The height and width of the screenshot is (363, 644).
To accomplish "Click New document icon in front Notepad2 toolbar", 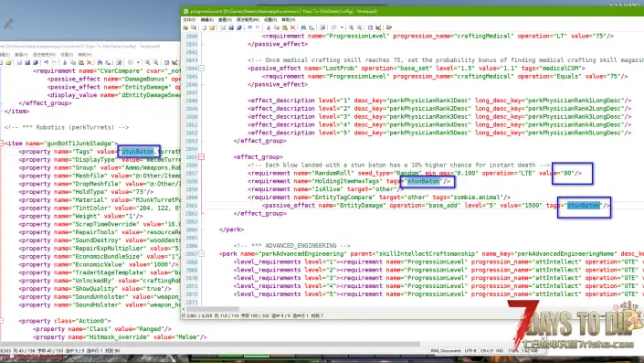I will (204, 27).
